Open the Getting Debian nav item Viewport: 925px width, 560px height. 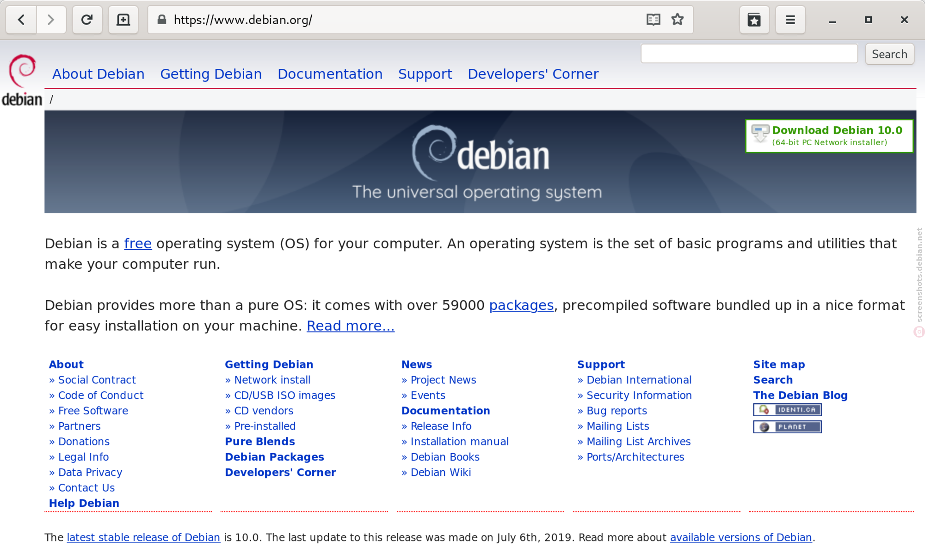click(x=211, y=74)
